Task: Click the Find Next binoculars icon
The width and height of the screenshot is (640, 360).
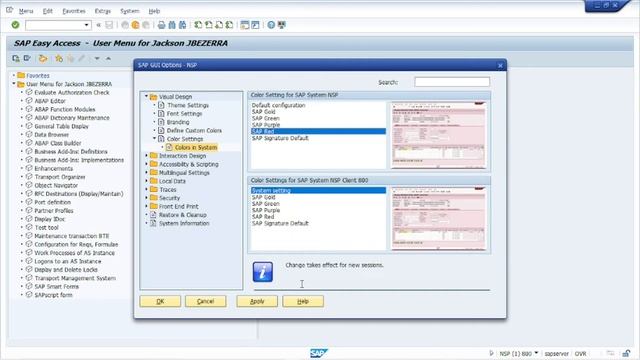Action: (x=182, y=25)
